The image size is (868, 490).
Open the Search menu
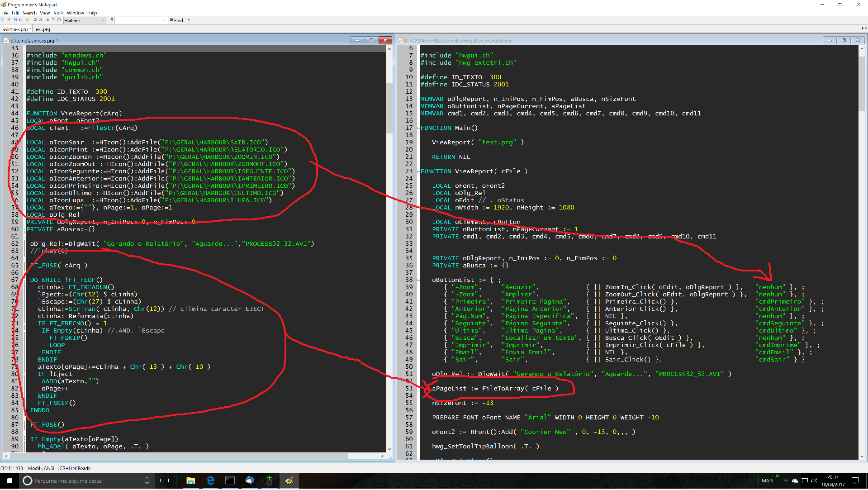(29, 13)
